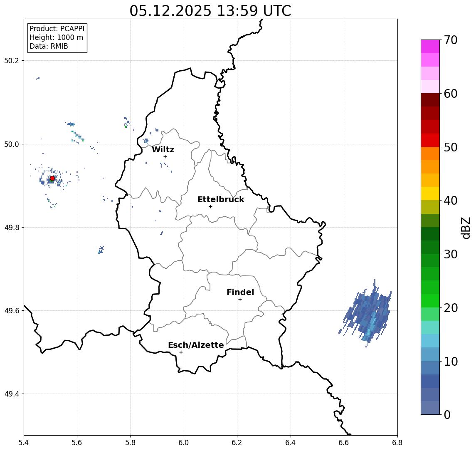Pick the magenta top colorbar segment
Image resolution: width=476 pixels, height=451 pixels.
[x=430, y=47]
